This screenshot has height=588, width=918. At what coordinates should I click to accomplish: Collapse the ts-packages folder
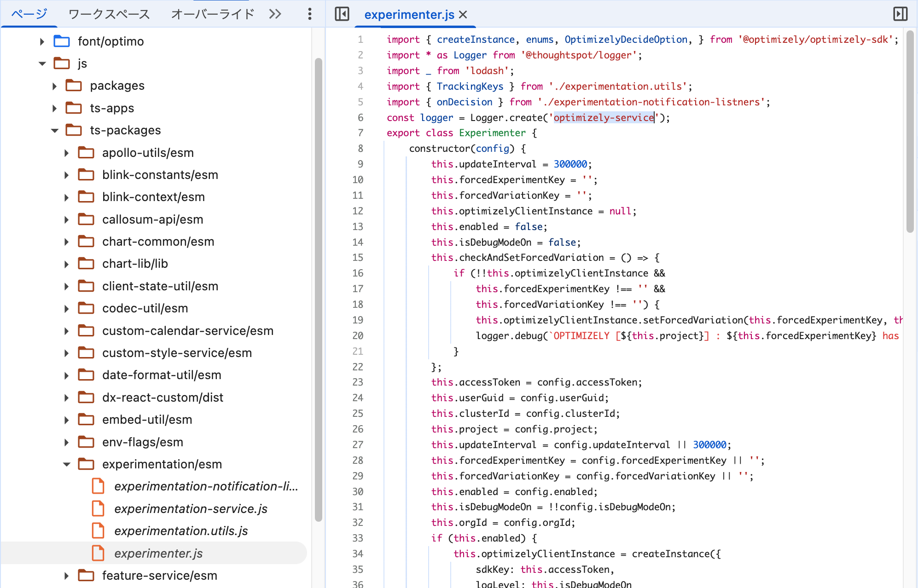click(55, 130)
